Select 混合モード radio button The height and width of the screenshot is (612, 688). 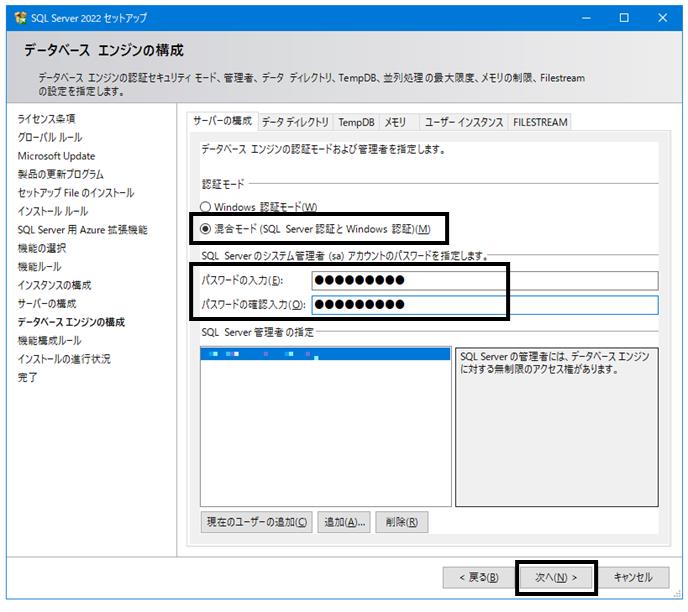tap(205, 229)
